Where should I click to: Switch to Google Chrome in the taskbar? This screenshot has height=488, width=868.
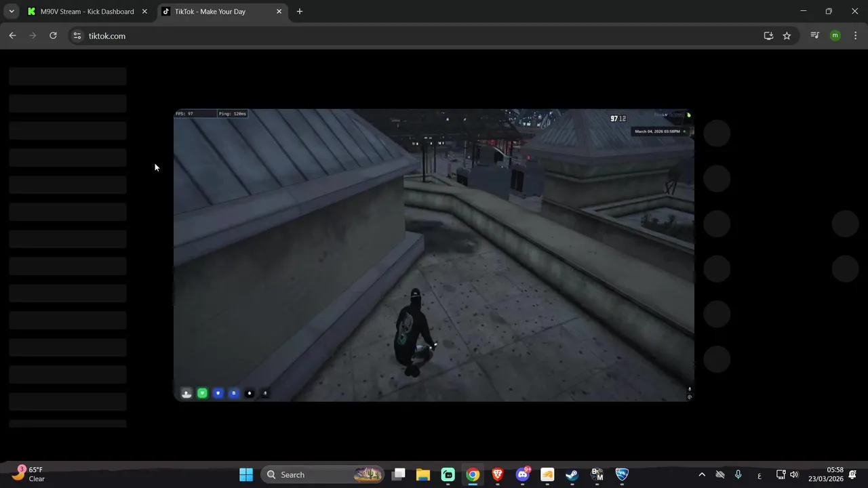click(473, 474)
